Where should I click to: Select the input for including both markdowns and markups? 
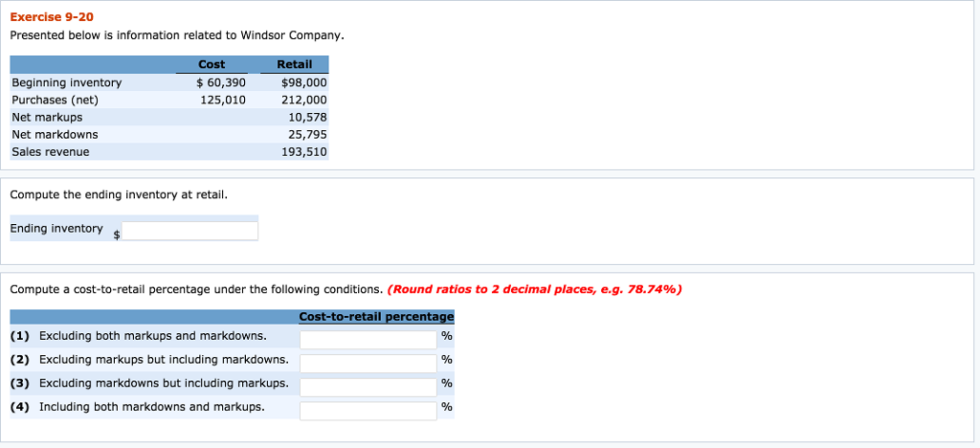click(368, 410)
